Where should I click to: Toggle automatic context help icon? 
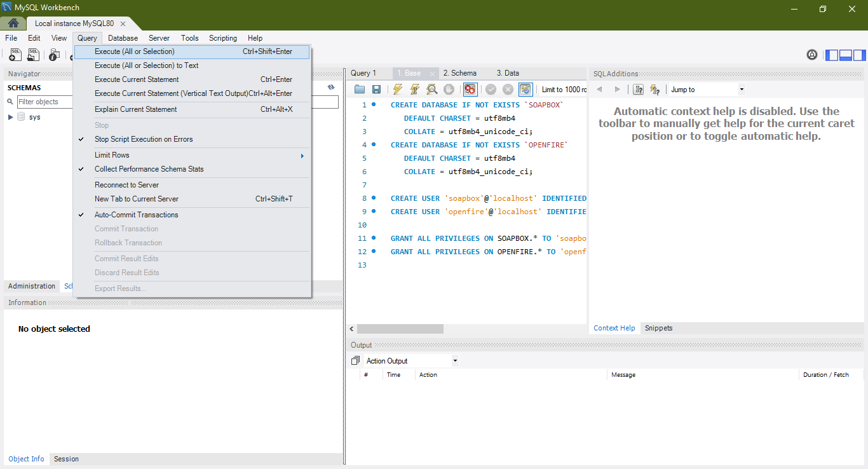(654, 90)
